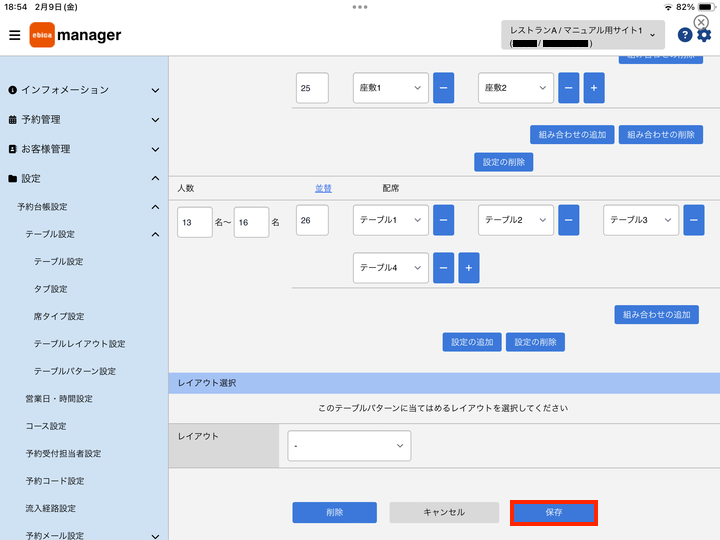Screen dimensions: 720x540
Task: Open the 座敷2 table dropdown
Action: (516, 88)
